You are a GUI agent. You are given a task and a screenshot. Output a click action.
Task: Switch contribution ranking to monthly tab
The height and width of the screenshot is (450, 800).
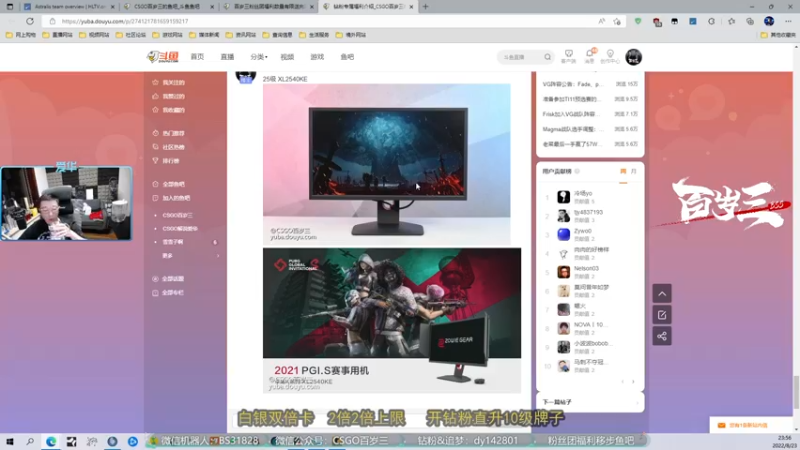point(634,171)
